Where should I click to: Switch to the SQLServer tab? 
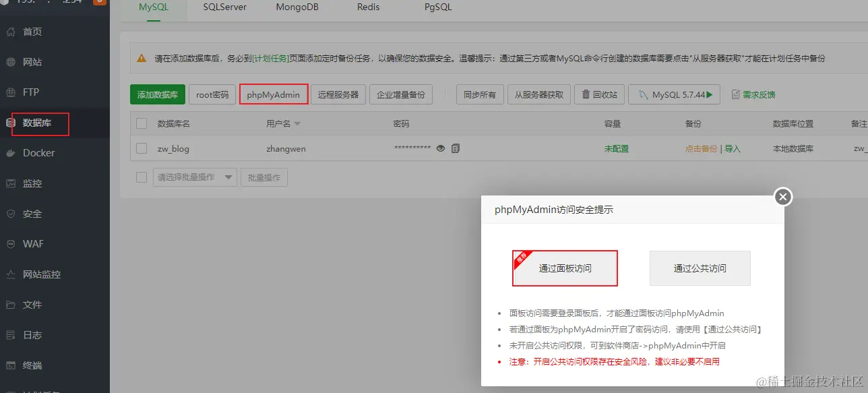pos(225,8)
